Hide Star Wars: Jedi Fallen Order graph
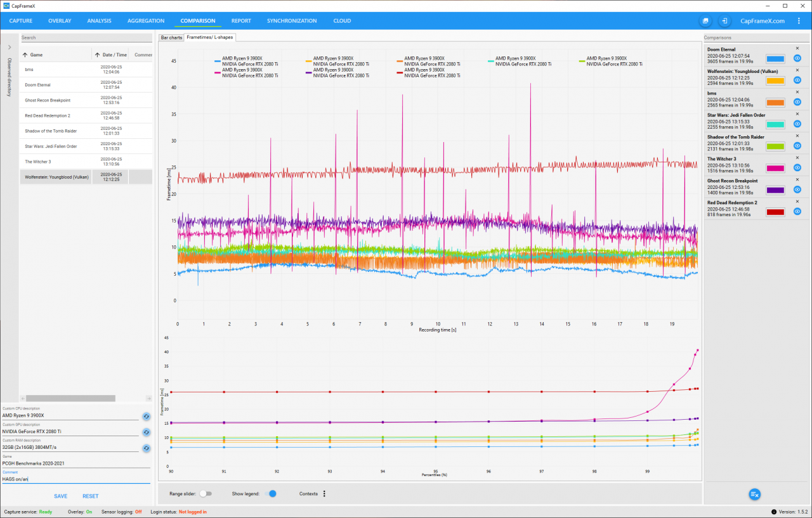812x518 pixels. [x=797, y=124]
